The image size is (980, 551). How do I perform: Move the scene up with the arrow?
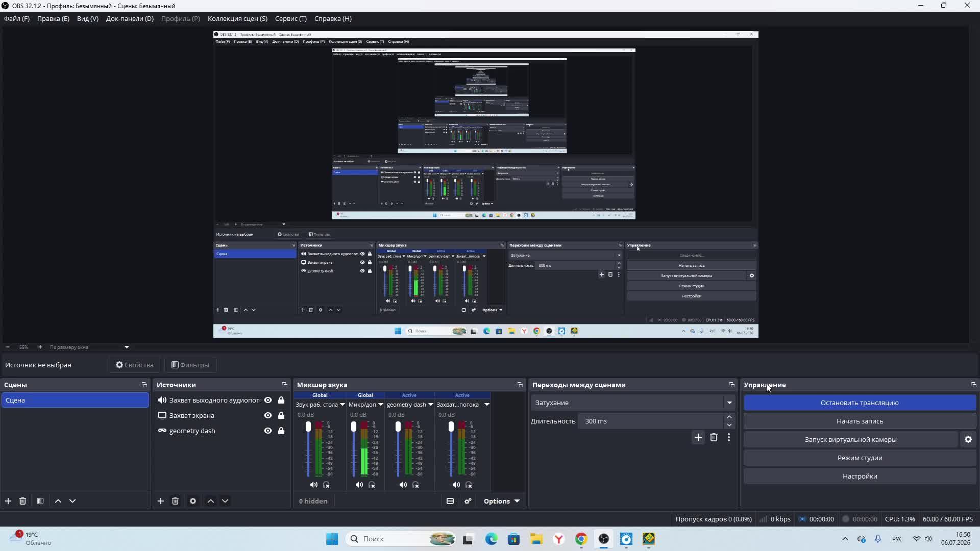click(x=58, y=501)
